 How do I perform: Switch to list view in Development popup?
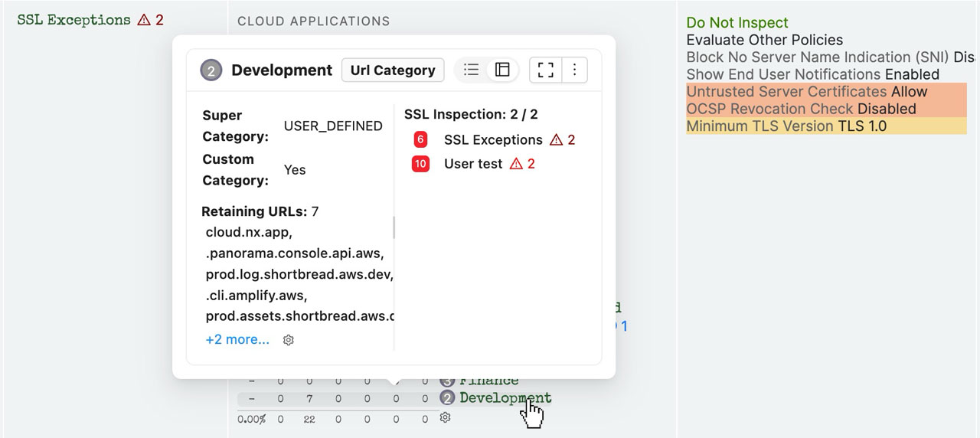(x=472, y=70)
